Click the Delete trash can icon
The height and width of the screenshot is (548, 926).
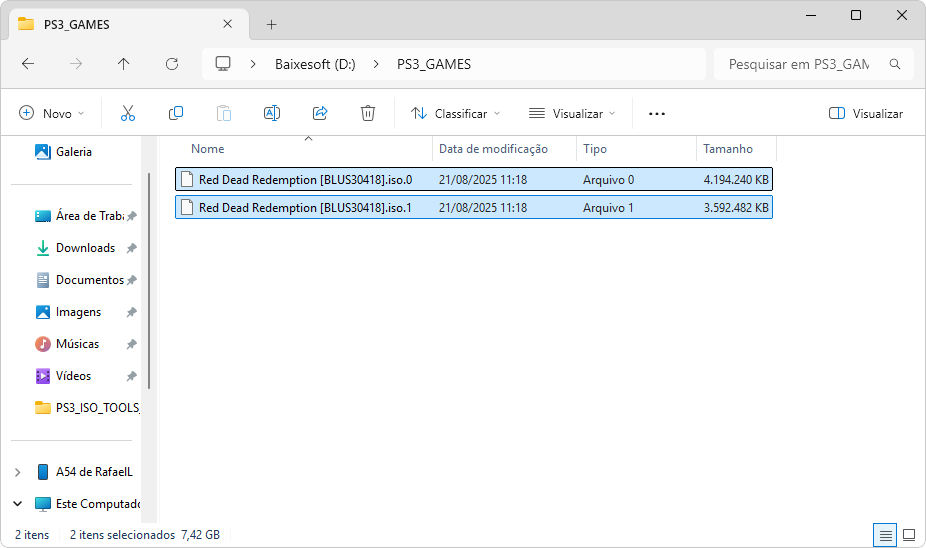(367, 113)
